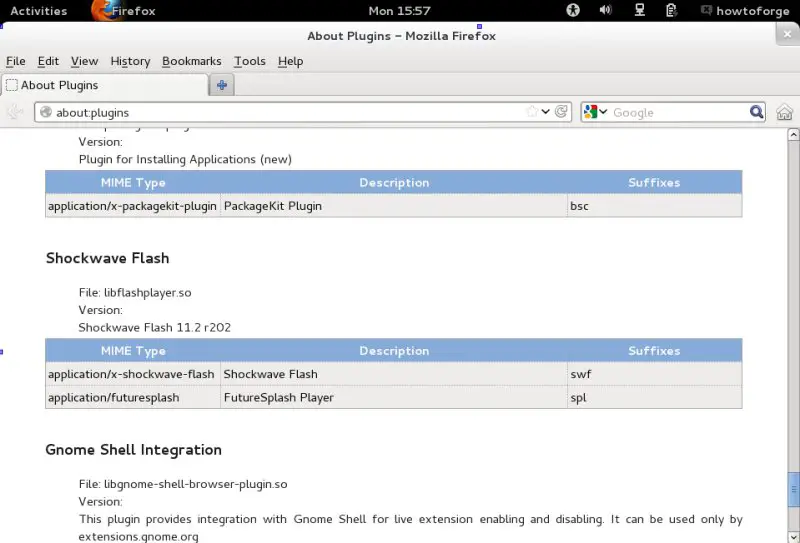Go to the home page icon
Viewport: 800px width, 543px height.
pyautogui.click(x=785, y=112)
